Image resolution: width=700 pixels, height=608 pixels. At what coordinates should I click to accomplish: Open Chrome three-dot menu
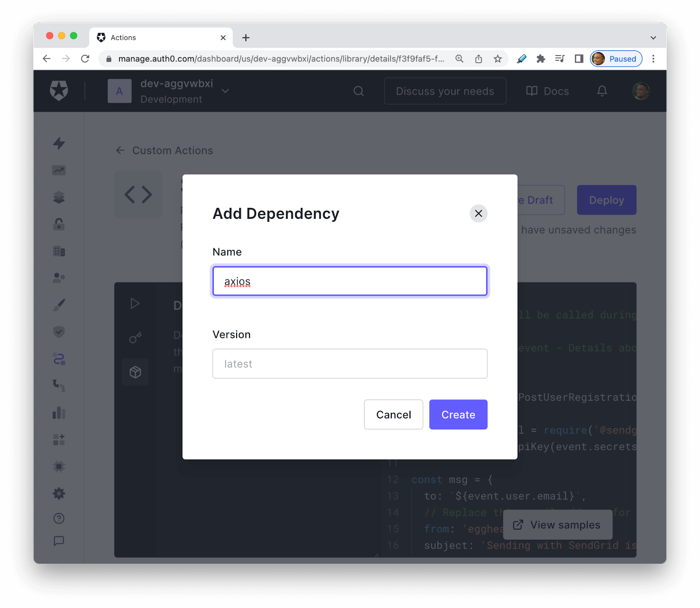653,59
